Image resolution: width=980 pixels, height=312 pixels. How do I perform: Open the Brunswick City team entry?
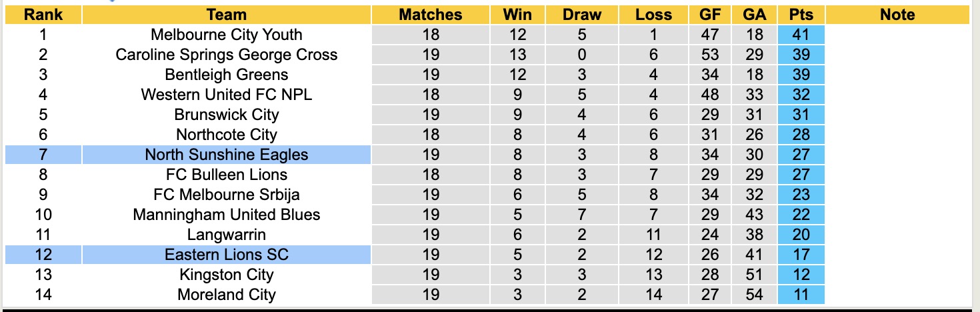pyautogui.click(x=227, y=115)
